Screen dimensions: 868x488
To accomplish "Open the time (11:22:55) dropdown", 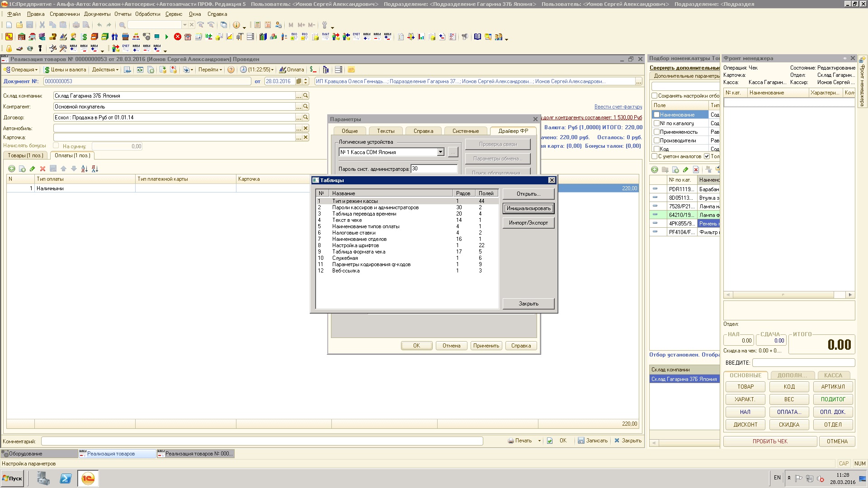I will [x=257, y=70].
